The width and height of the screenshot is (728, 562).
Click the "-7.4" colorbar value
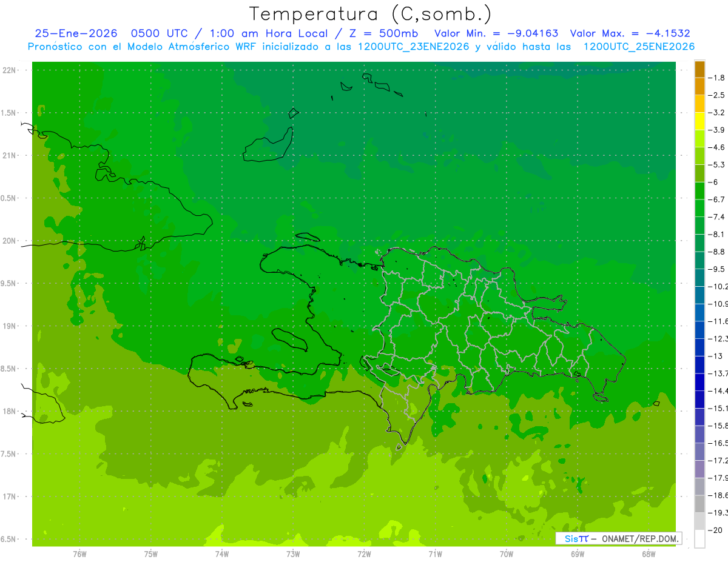tap(716, 217)
